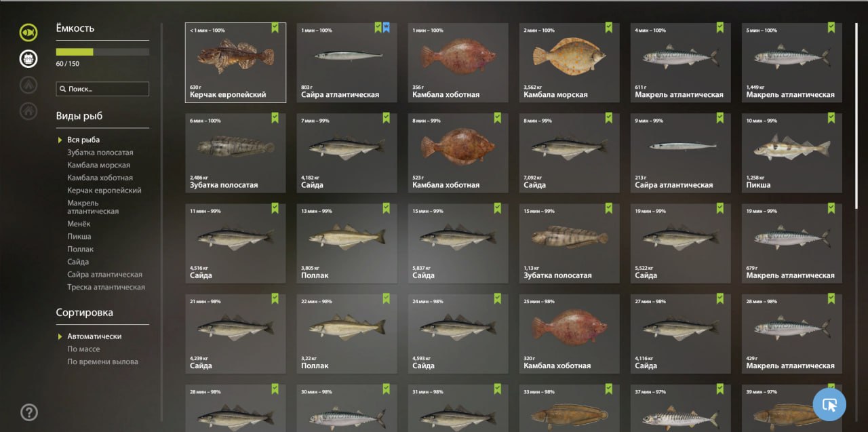Click the Ёмкость capacity progress bar
Viewport: 868px width, 432px height.
click(x=102, y=52)
